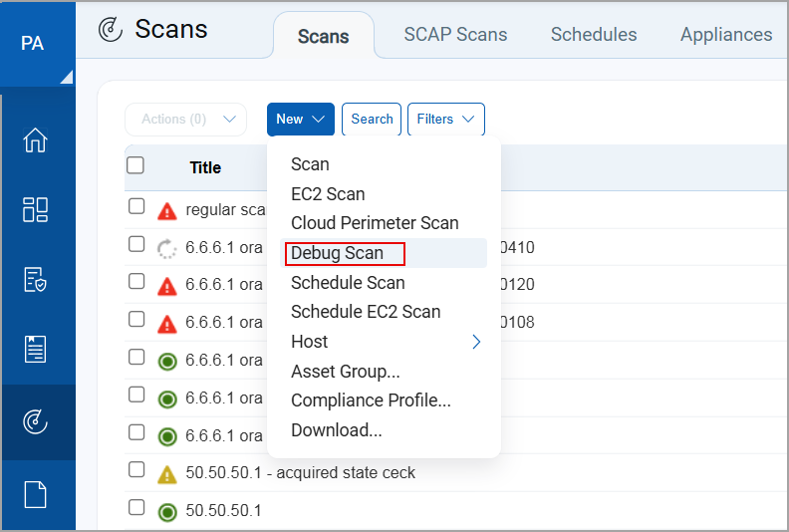
Task: Switch to the Schedules tab
Action: (x=594, y=34)
